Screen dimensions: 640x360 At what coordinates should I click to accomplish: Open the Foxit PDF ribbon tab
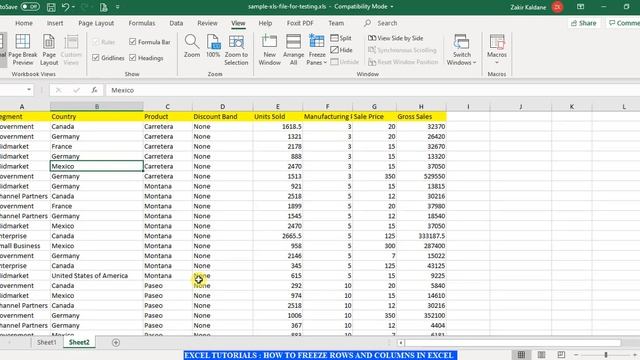(x=300, y=23)
